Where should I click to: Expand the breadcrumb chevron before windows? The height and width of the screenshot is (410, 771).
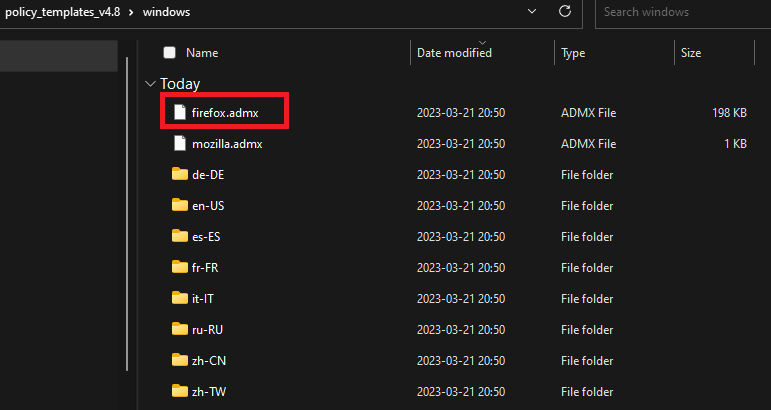pyautogui.click(x=131, y=12)
